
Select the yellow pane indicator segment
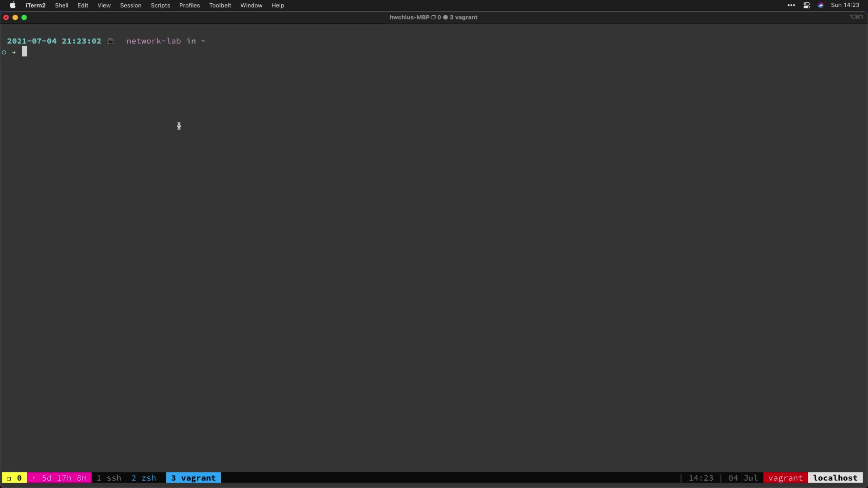[x=13, y=478]
